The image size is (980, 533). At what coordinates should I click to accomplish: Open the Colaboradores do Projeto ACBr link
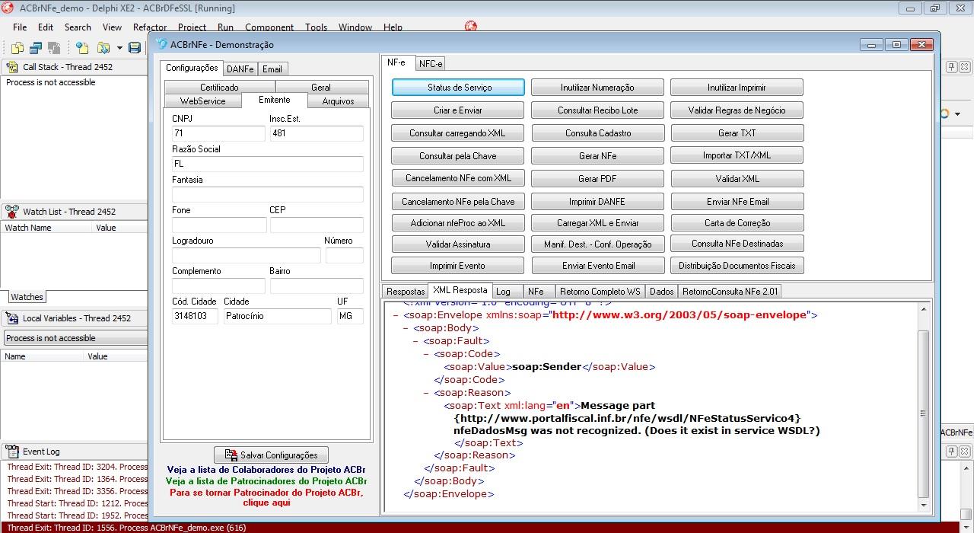[266, 470]
